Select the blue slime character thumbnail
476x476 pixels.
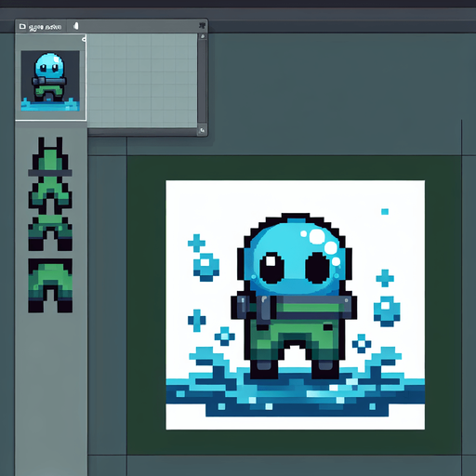pyautogui.click(x=50, y=81)
